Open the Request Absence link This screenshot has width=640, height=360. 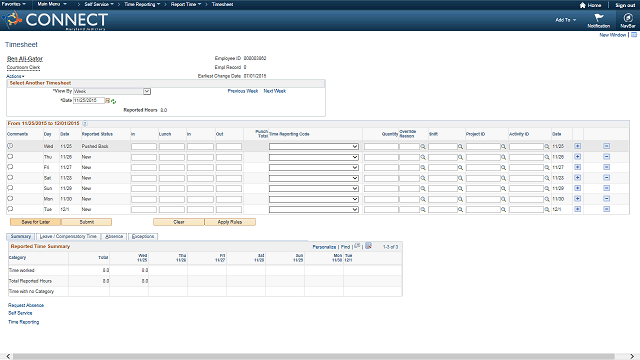coord(26,305)
